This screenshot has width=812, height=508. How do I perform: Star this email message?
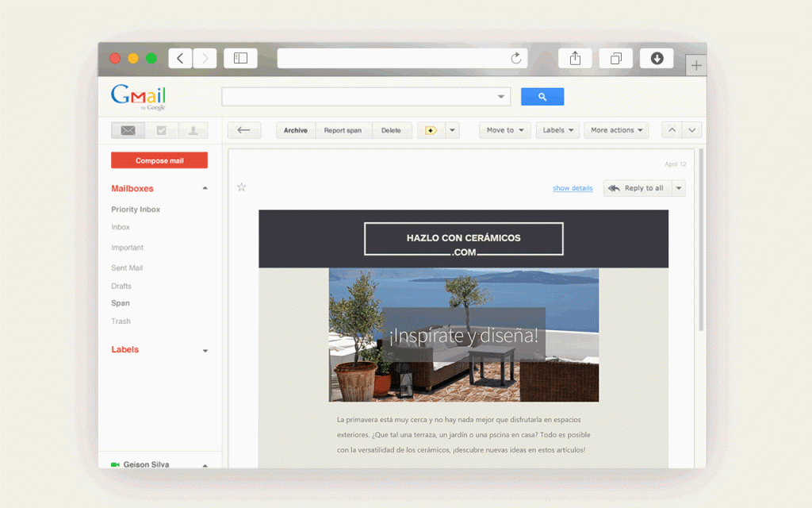click(241, 187)
